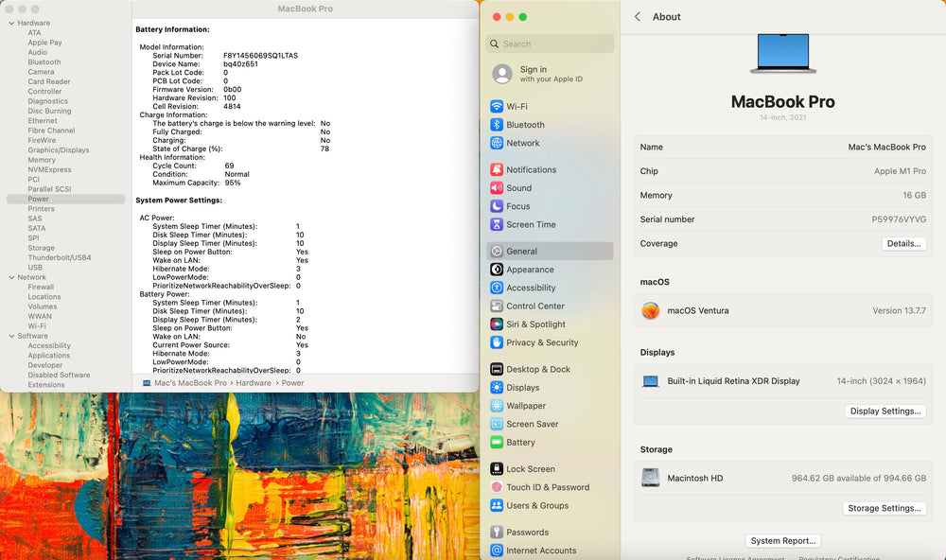
Task: Click the Built-in Liquid Retina XDR Display row
Action: coord(783,381)
